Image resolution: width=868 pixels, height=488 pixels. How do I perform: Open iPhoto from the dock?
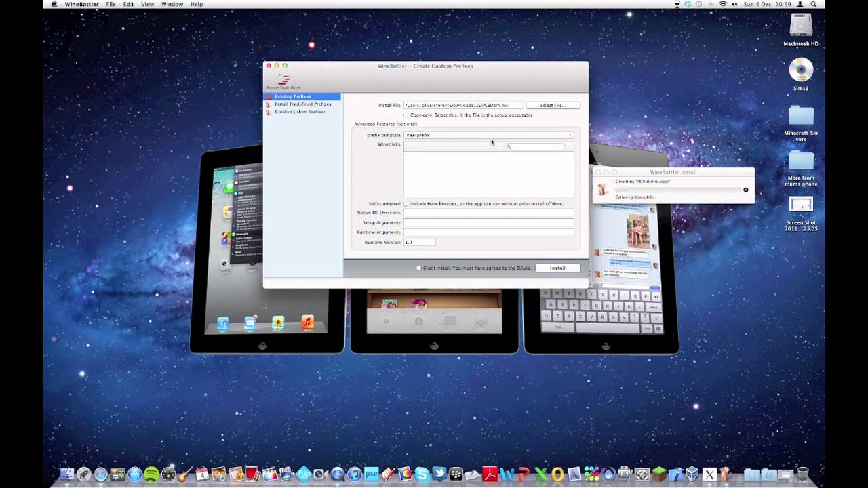click(219, 474)
